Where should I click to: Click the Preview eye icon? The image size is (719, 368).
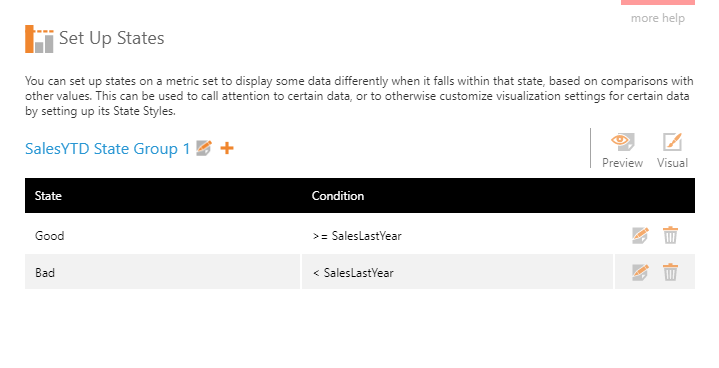click(622, 142)
